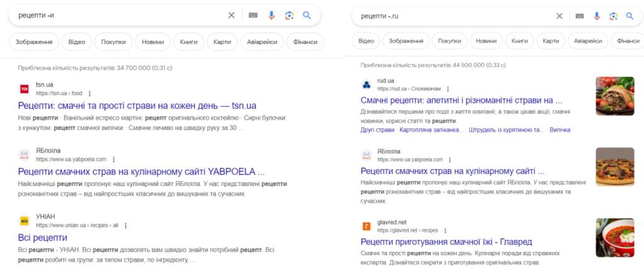Select Карти filter in left results
Screen dimensions: 644x272
tap(222, 42)
